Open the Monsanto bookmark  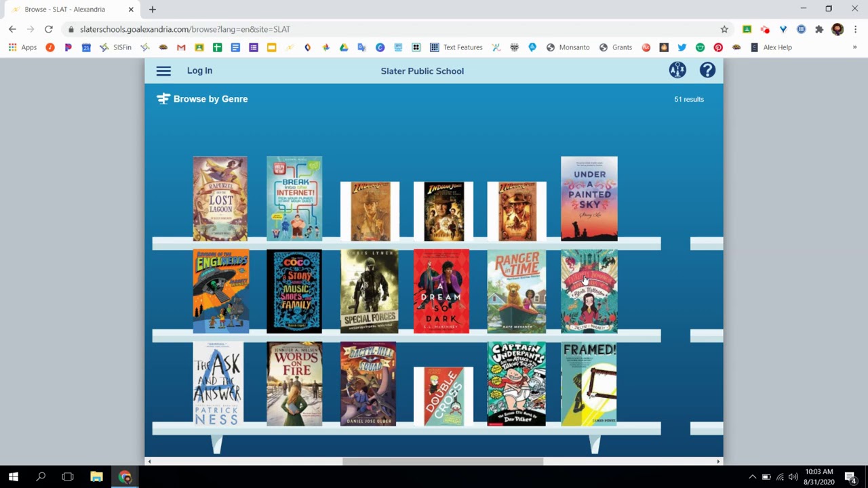(568, 47)
